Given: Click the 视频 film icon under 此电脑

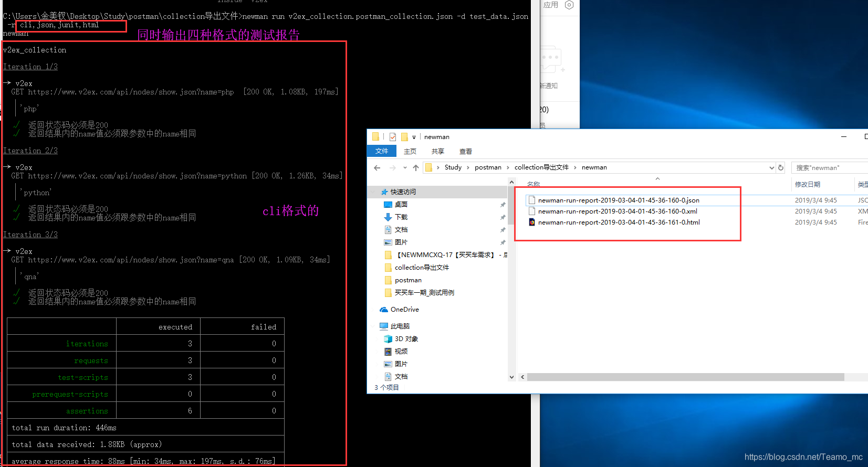Looking at the screenshot, I should point(388,352).
